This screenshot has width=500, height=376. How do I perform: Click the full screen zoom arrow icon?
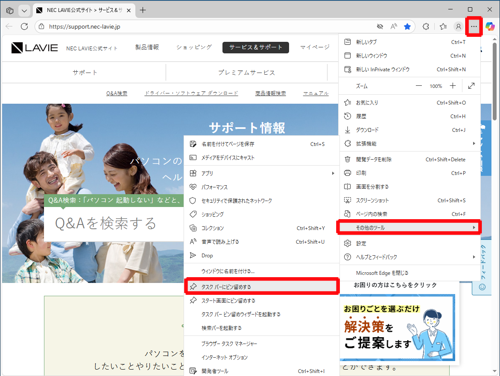click(x=471, y=86)
